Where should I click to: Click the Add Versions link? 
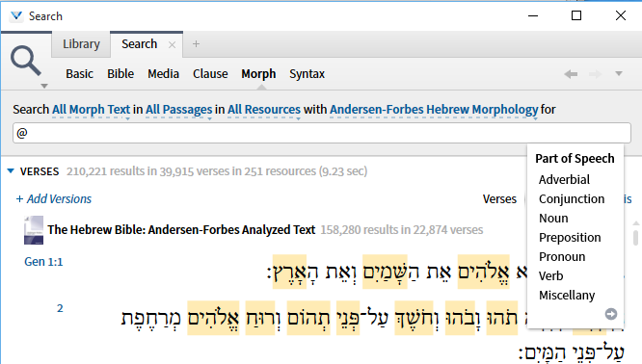click(54, 198)
